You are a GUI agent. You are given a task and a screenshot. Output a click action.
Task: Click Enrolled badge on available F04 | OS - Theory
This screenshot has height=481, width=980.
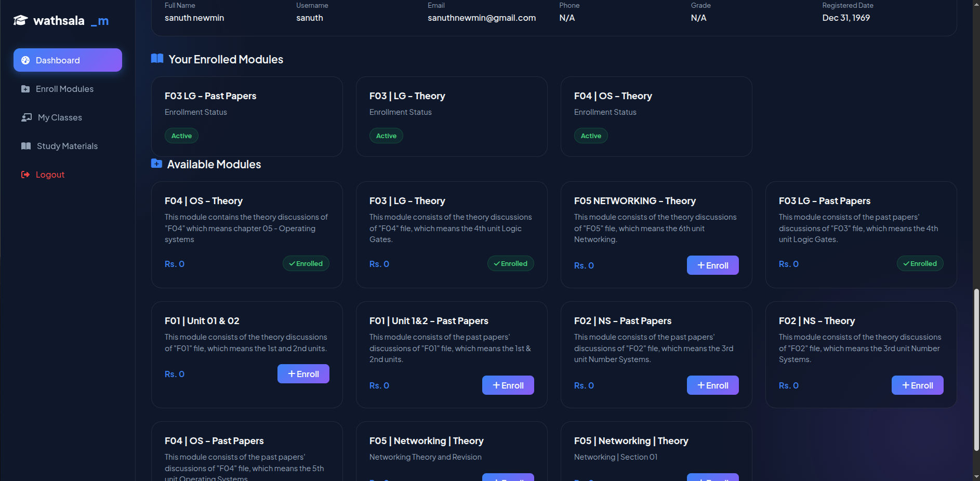pos(306,263)
